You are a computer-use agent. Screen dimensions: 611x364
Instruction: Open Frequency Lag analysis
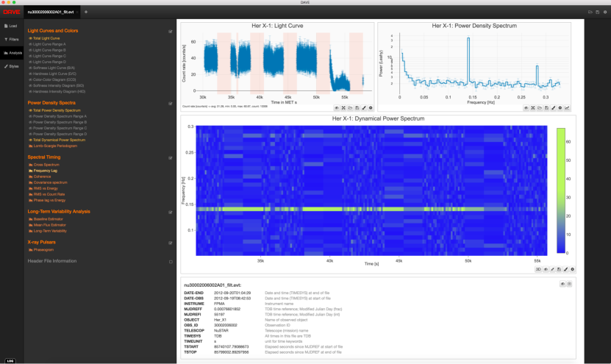click(43, 171)
